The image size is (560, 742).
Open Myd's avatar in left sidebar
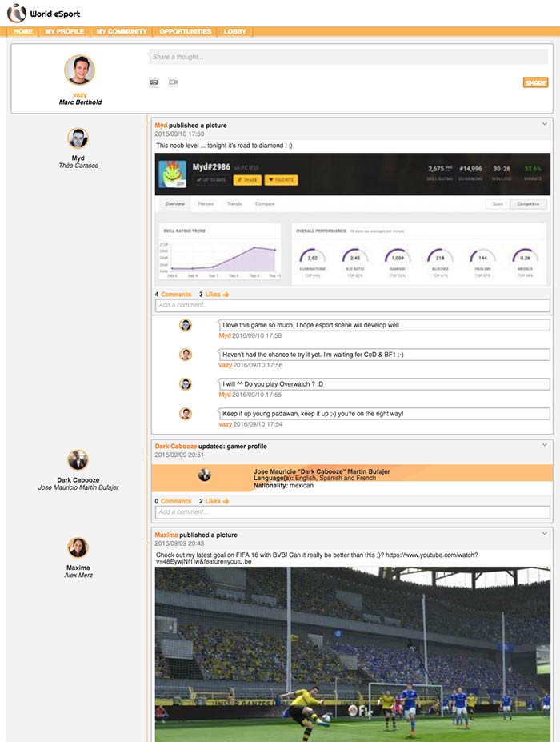pyautogui.click(x=78, y=138)
